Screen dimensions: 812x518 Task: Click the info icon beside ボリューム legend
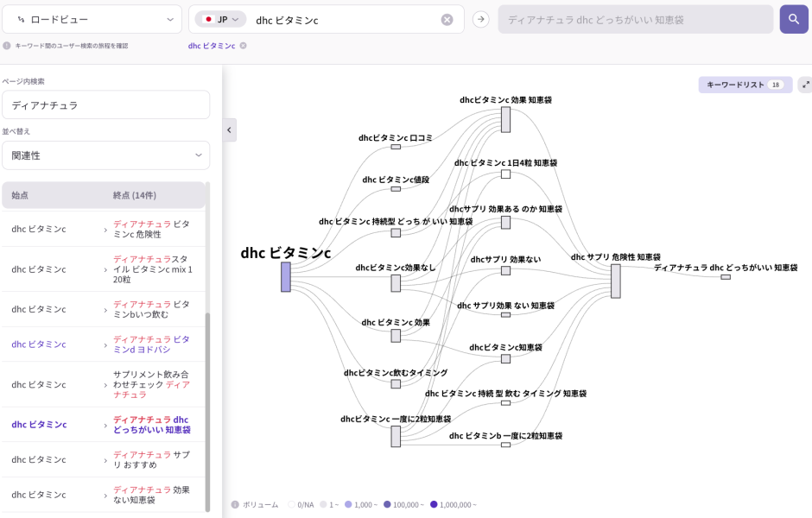(234, 504)
